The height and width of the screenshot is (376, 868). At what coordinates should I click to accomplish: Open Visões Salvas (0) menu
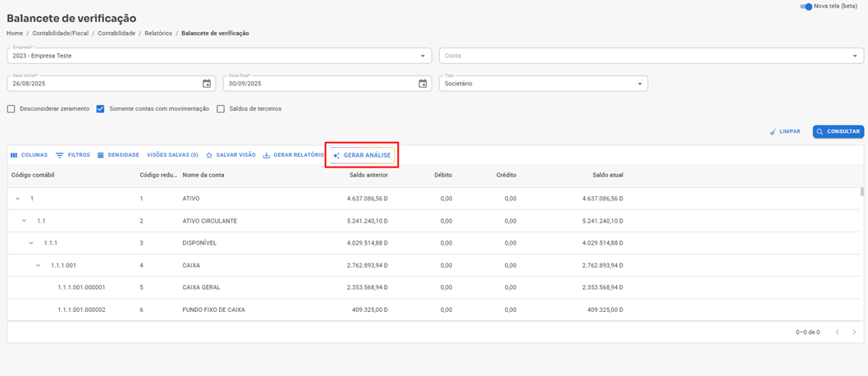[172, 155]
